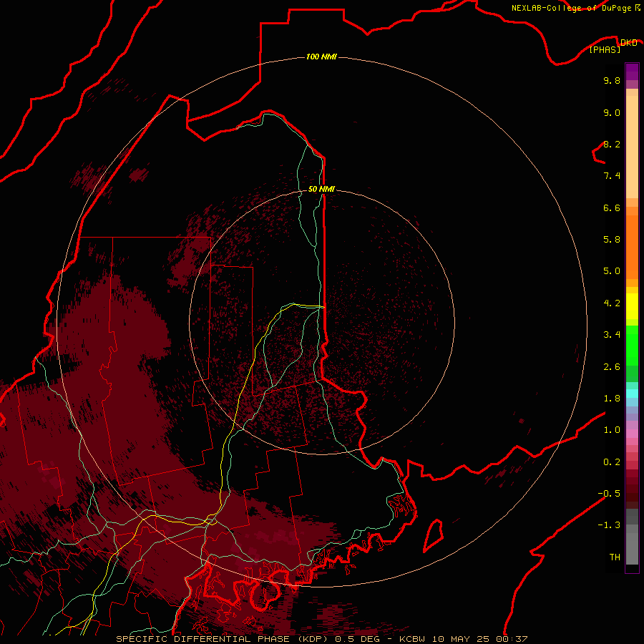Click the 0.2 scale value

tap(612, 462)
